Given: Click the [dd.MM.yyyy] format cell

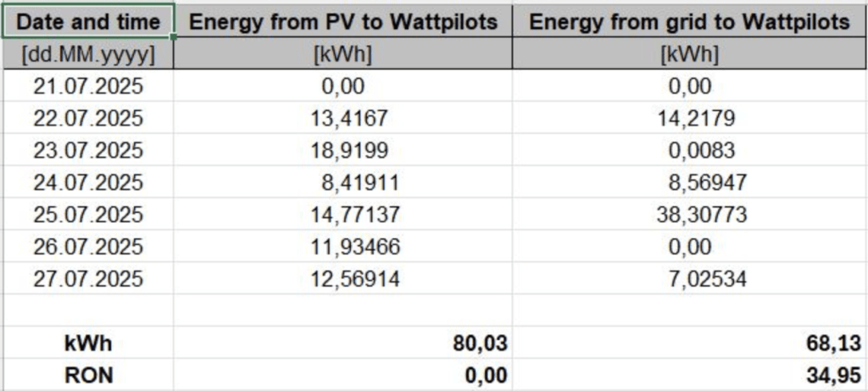Looking at the screenshot, I should 88,55.
